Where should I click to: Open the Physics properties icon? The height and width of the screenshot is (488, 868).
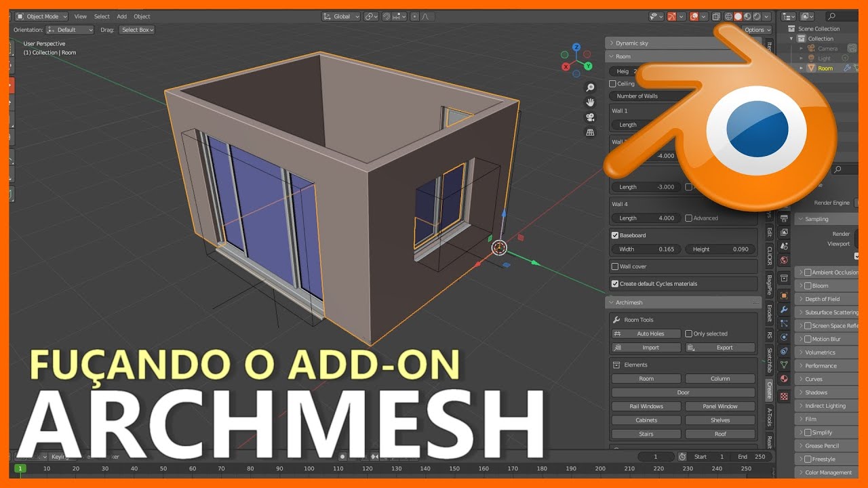[784, 337]
